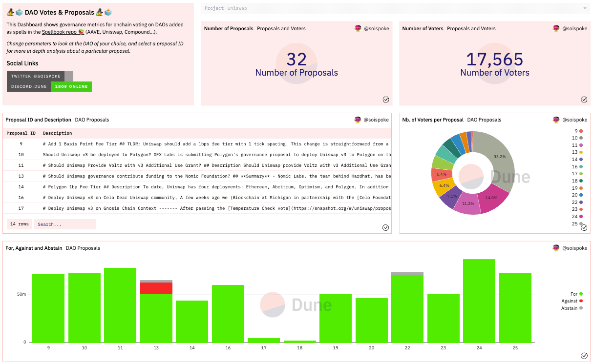Image resolution: width=593 pixels, height=364 pixels.
Task: Open the Spellbook repo link
Action: pyautogui.click(x=64, y=32)
